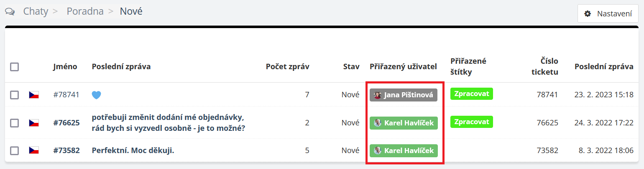Viewport: 644px width, 169px height.
Task: Navigate to Poradna breadcrumb
Action: click(85, 11)
